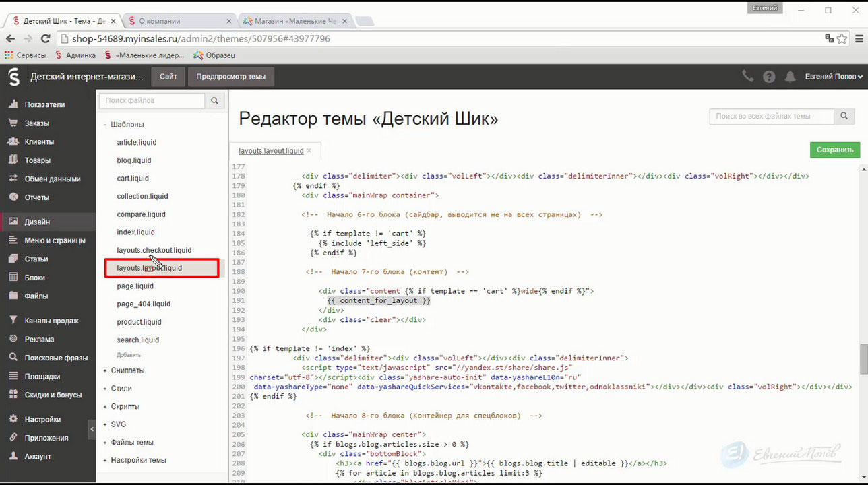Click the theme-wide search magnifier button
The width and height of the screenshot is (868, 485).
tap(844, 117)
